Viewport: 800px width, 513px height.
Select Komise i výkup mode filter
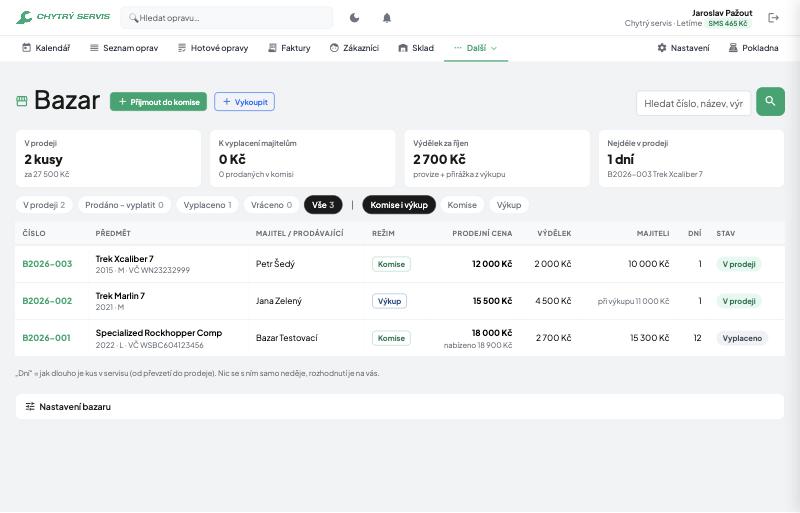399,205
